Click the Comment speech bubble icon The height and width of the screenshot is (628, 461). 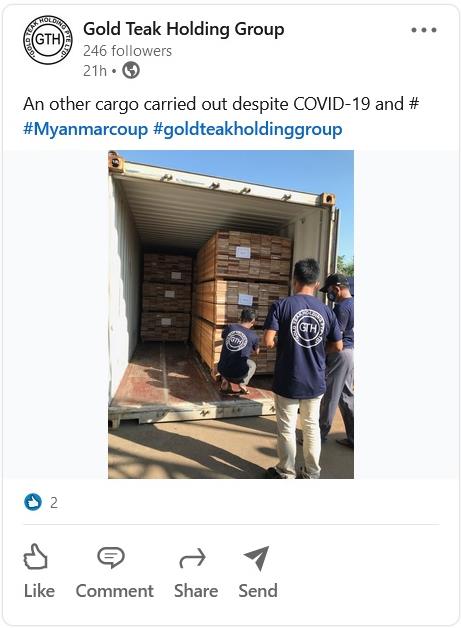(x=111, y=557)
